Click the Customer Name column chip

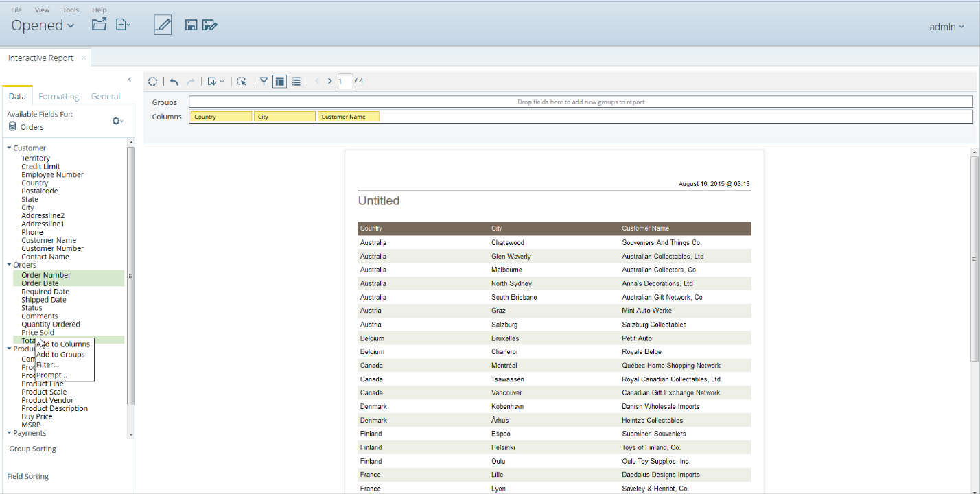[x=349, y=117]
